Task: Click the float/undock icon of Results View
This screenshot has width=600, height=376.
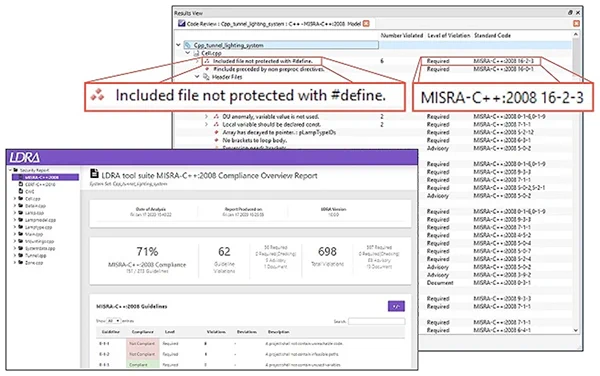Action: click(570, 13)
